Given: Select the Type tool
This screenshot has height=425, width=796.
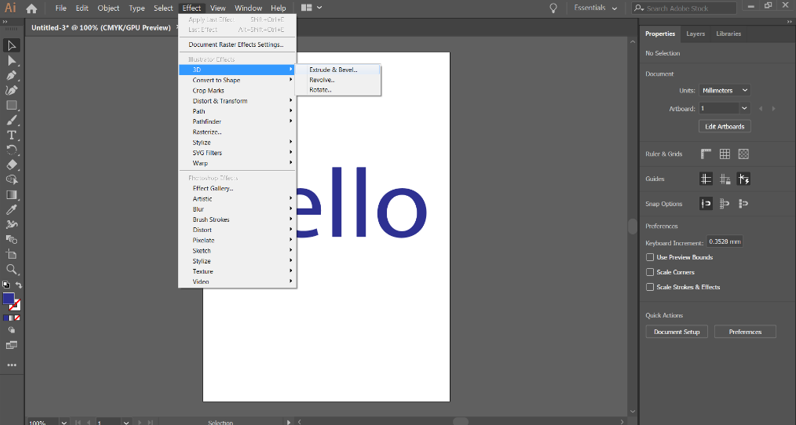Looking at the screenshot, I should click(12, 135).
